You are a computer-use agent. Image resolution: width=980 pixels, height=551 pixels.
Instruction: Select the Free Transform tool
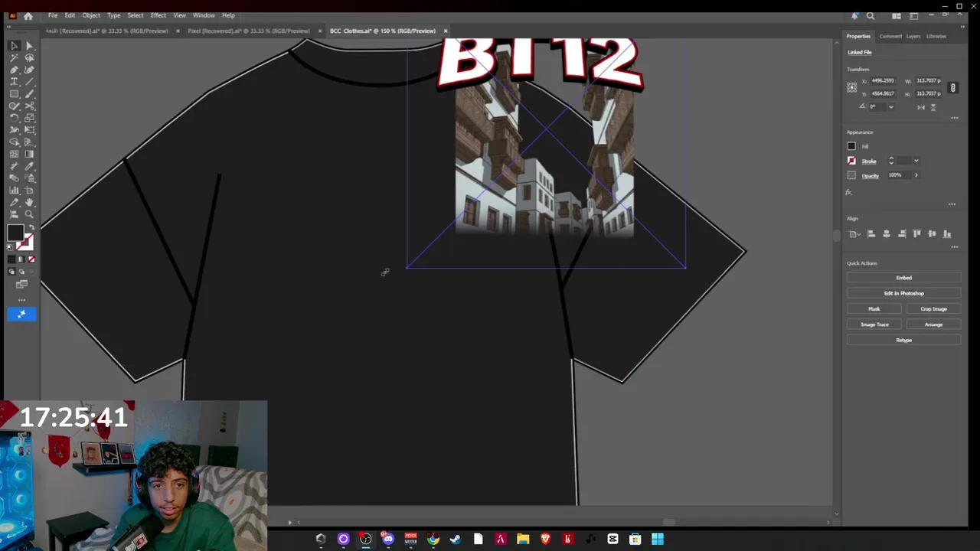coord(29,130)
